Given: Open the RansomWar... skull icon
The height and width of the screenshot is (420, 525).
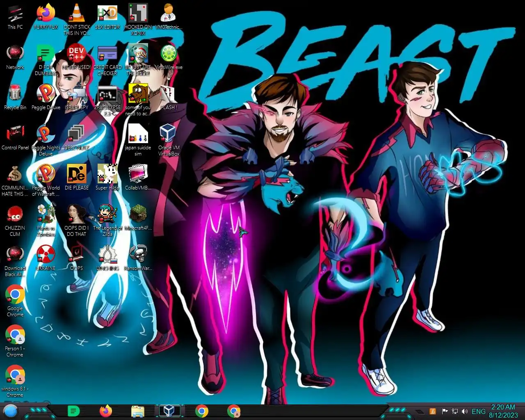Looking at the screenshot, I should (x=138, y=258).
